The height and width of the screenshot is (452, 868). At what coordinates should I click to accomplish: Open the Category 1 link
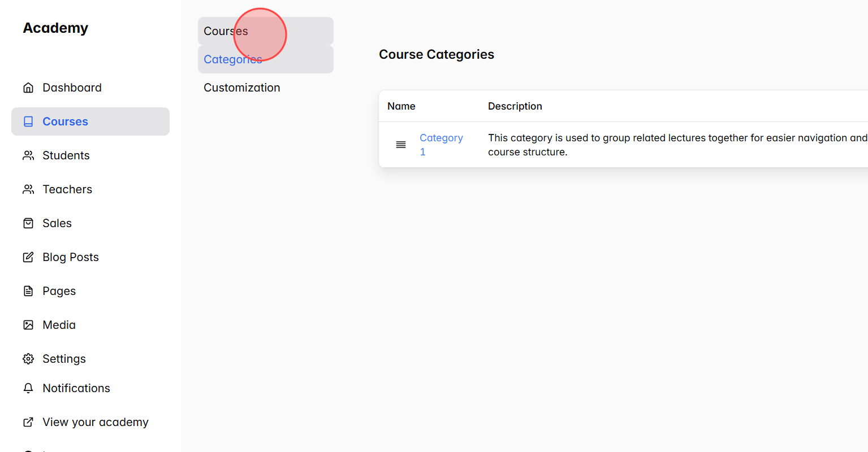coord(441,144)
